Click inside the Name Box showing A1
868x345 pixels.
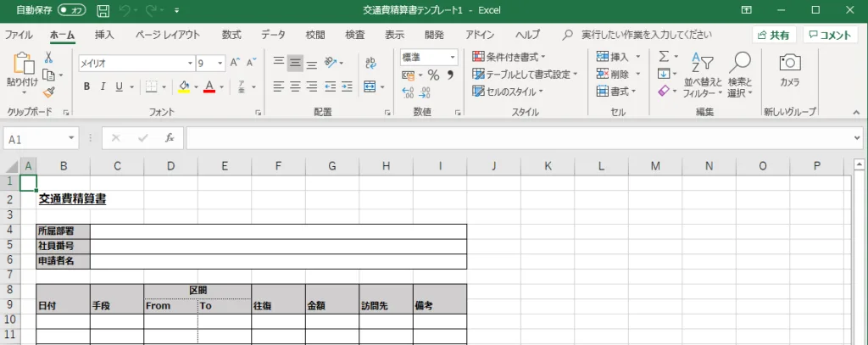(x=34, y=138)
